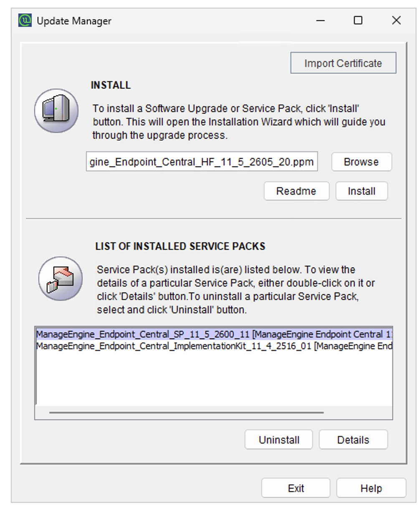Click the Update Manager title bar app icon

pos(25,20)
